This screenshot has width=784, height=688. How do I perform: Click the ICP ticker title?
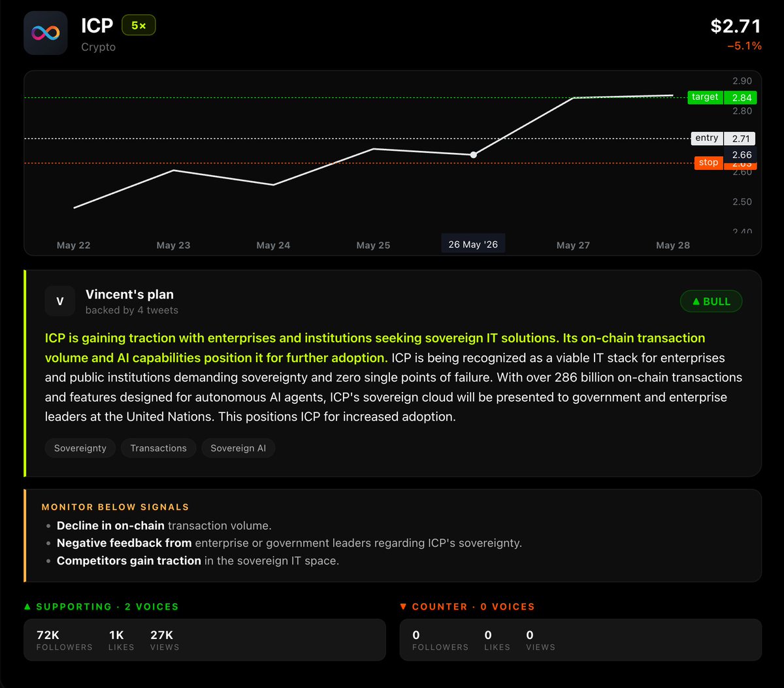[x=97, y=25]
